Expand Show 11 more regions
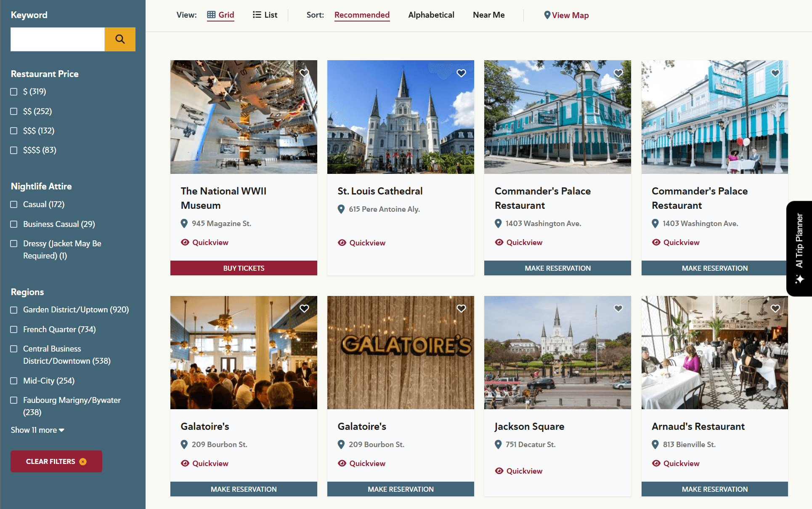 37,430
